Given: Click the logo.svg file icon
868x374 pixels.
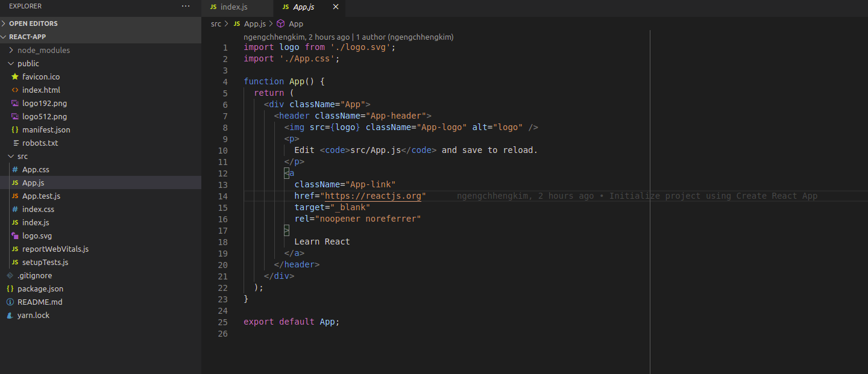Looking at the screenshot, I should 16,235.
